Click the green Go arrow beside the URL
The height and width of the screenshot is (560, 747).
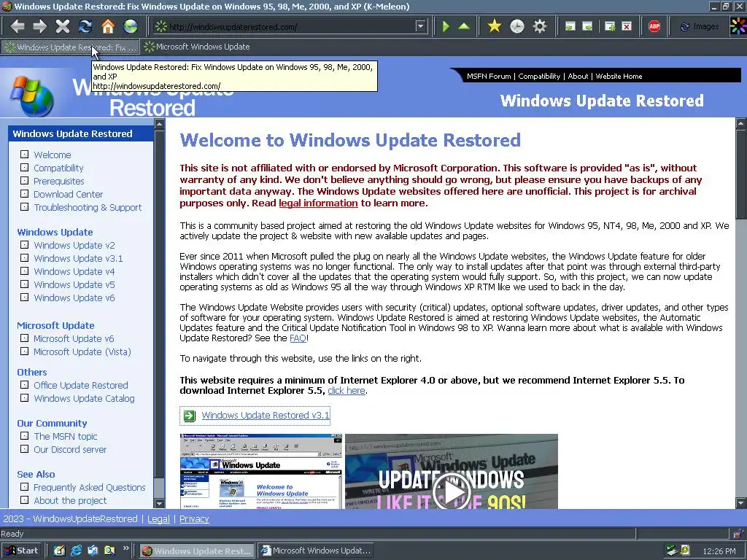click(446, 26)
